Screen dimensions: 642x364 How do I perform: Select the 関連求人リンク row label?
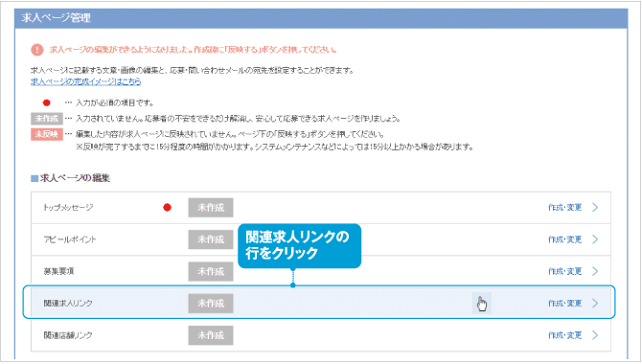68,303
